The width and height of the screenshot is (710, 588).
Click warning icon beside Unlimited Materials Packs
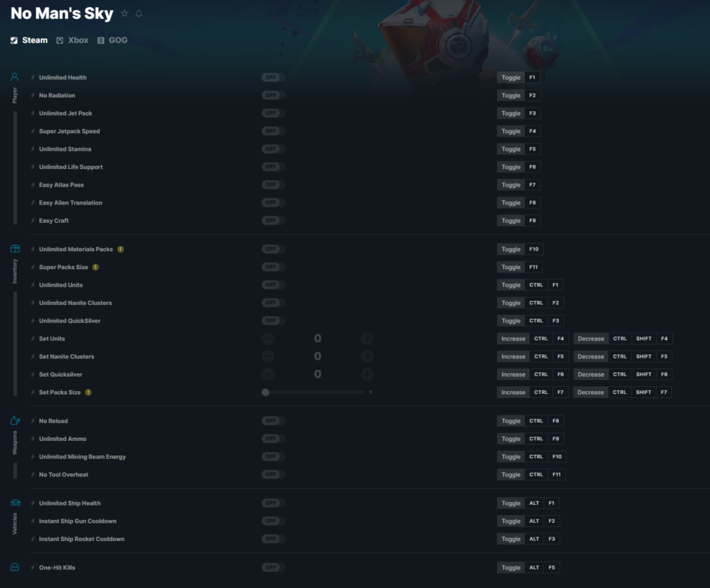121,249
